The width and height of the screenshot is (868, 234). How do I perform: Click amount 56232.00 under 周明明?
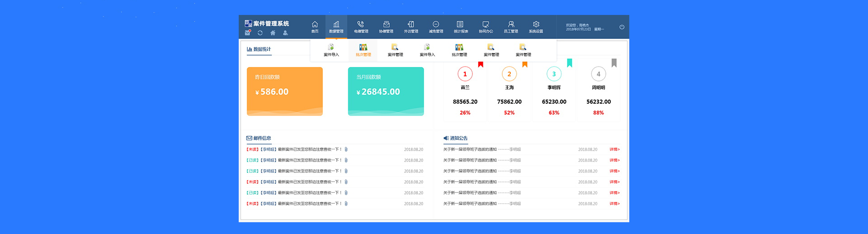[599, 102]
